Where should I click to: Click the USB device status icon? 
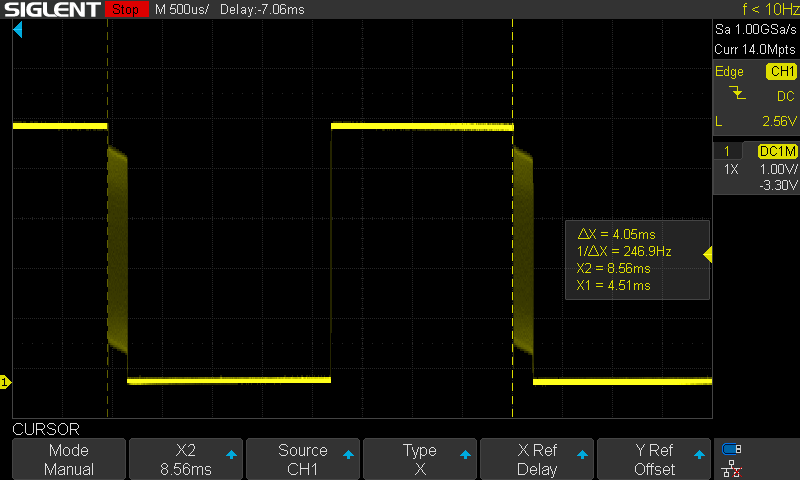[731, 449]
